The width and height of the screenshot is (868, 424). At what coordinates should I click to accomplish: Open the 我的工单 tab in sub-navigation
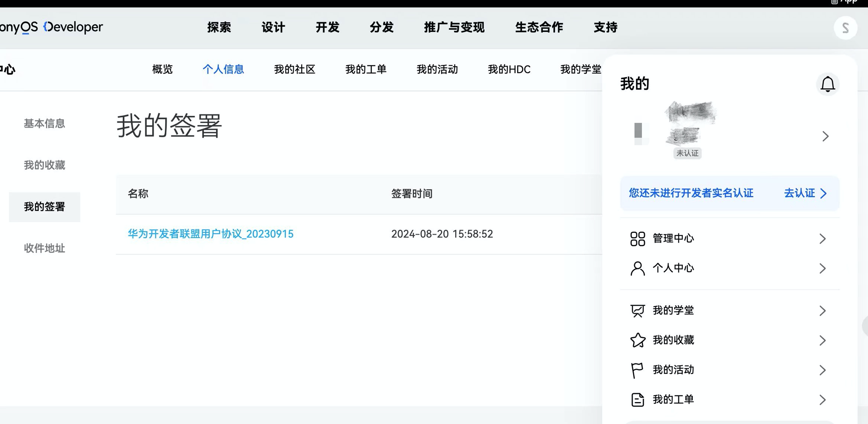(x=366, y=69)
